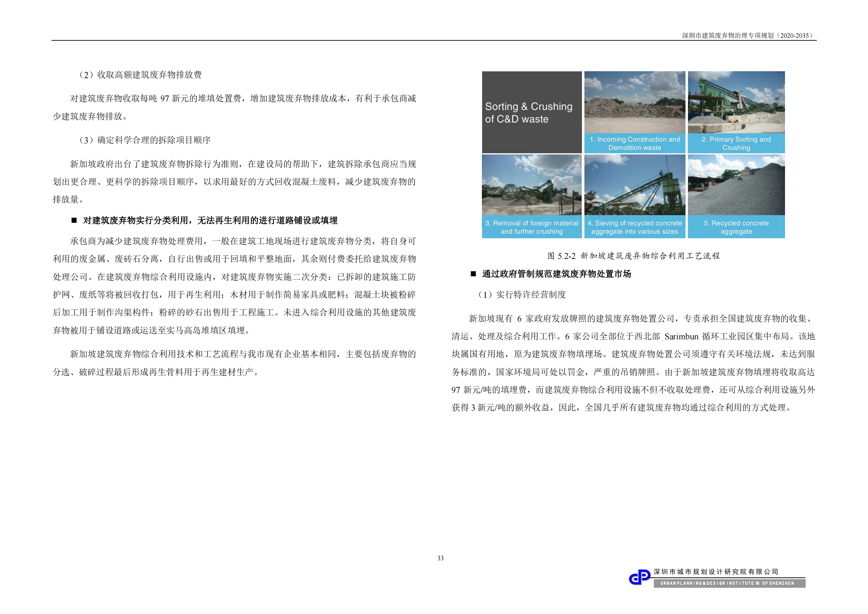Viewport: 868px width, 614px height.
Task: Click the Sieving of recycled concrete aggregate photo
Action: (635, 185)
